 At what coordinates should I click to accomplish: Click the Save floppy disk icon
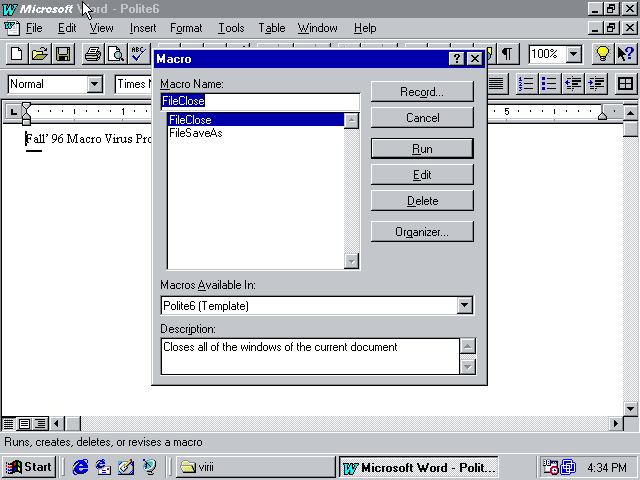63,53
